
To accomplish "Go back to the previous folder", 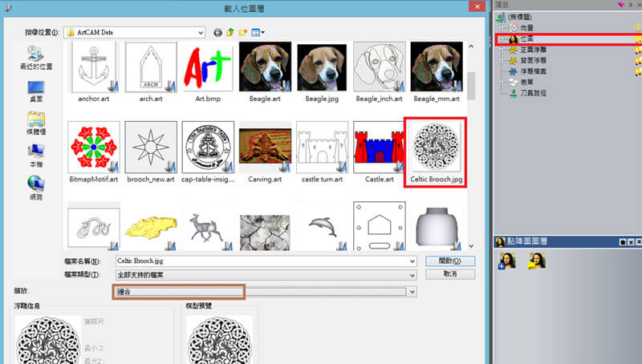I will [217, 32].
